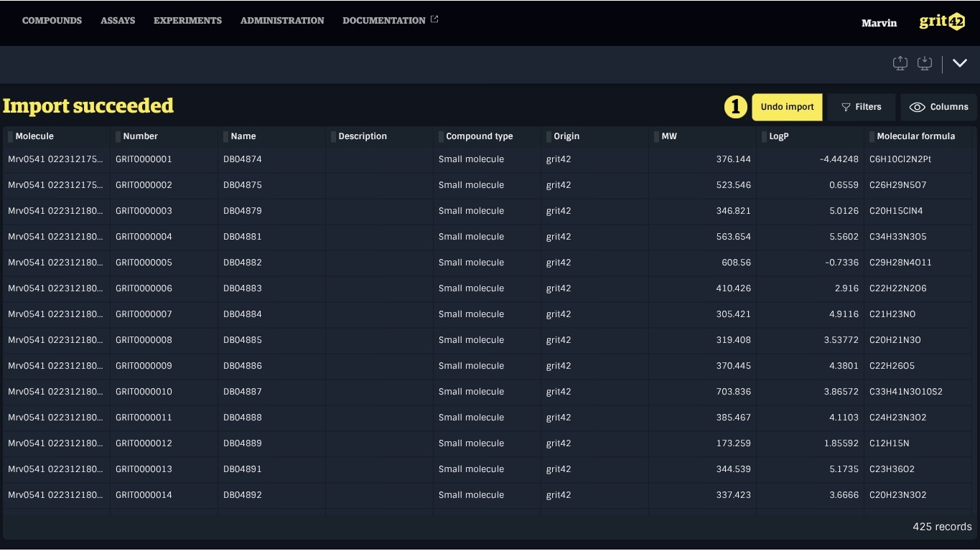Click the funnel icon on Filters button
Screen dimensions: 980x551
pyautogui.click(x=846, y=107)
